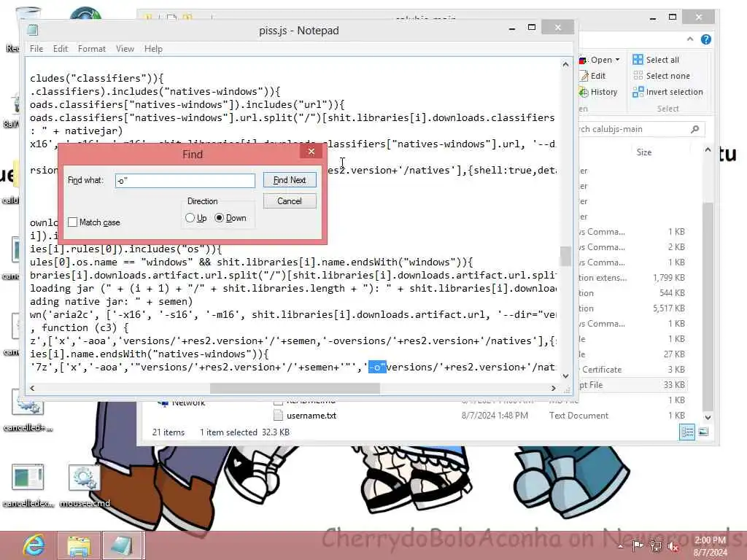The image size is (747, 560).
Task: Click Notepad vertical scrollbar up arrow
Action: click(x=565, y=64)
